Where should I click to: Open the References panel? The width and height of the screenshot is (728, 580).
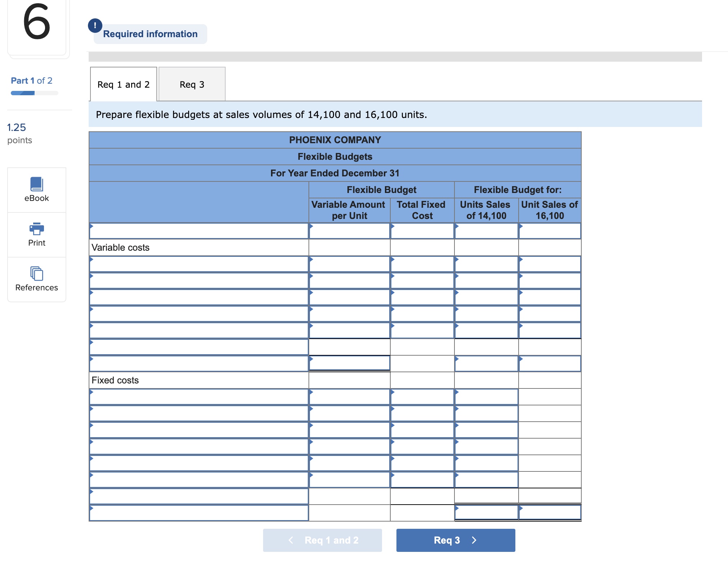click(36, 275)
